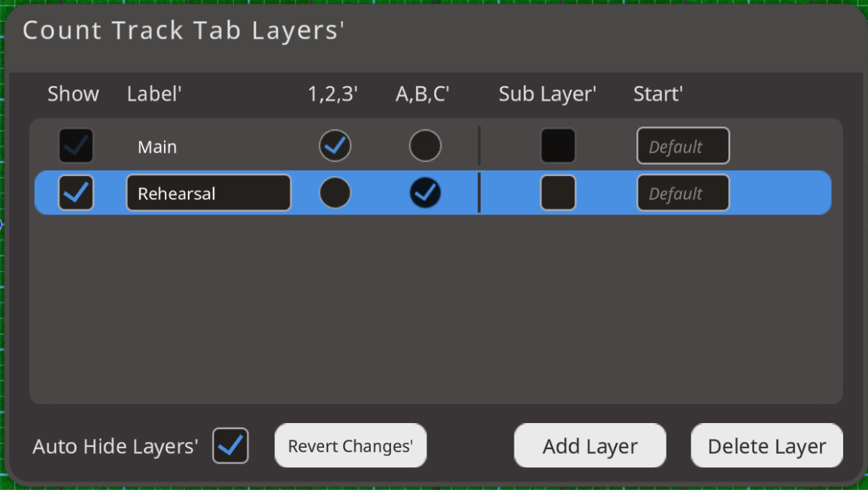The height and width of the screenshot is (490, 868).
Task: Click the Revert Changes button
Action: point(351,446)
